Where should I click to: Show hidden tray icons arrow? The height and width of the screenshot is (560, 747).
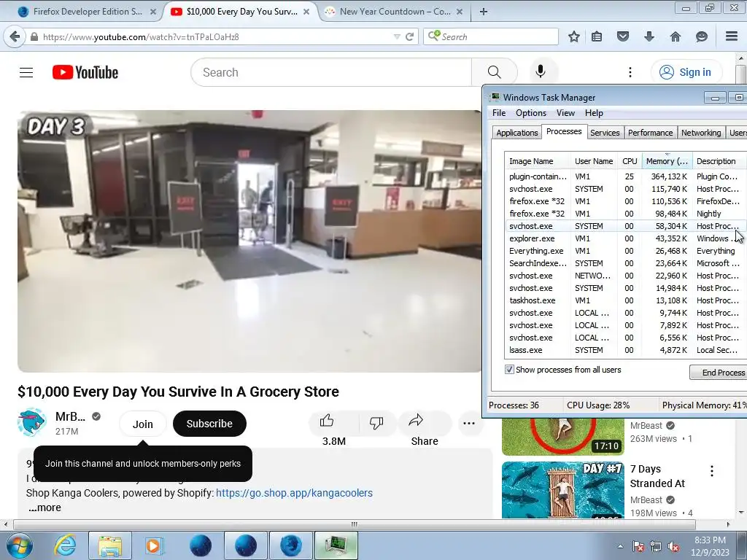pos(620,547)
